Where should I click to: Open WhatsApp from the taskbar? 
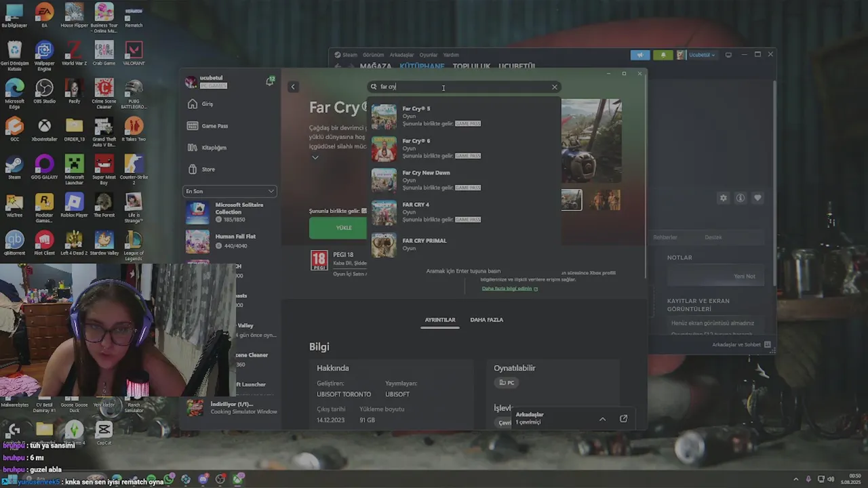(168, 479)
